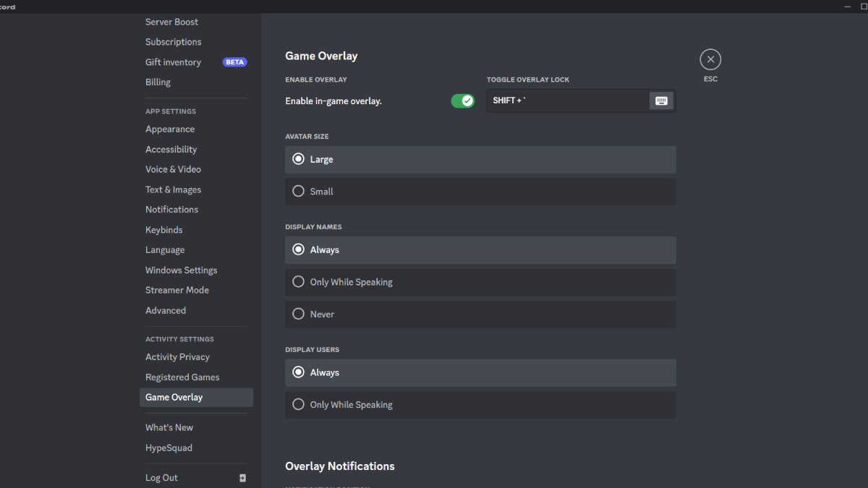Close settings using the ESC button

pyautogui.click(x=710, y=59)
